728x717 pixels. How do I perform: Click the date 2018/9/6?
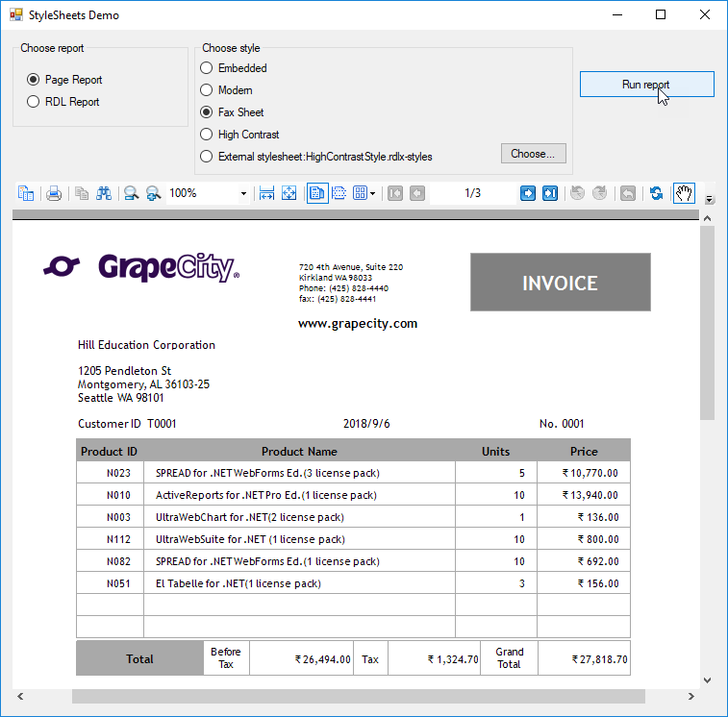pos(366,424)
